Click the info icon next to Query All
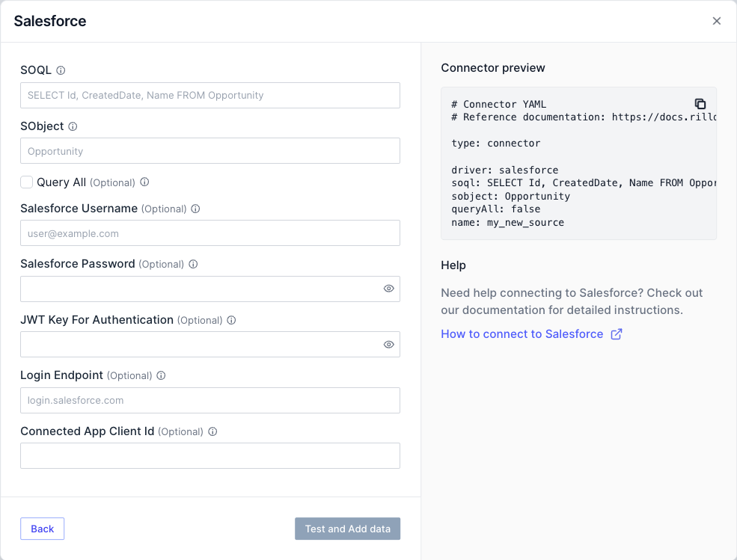 click(145, 182)
